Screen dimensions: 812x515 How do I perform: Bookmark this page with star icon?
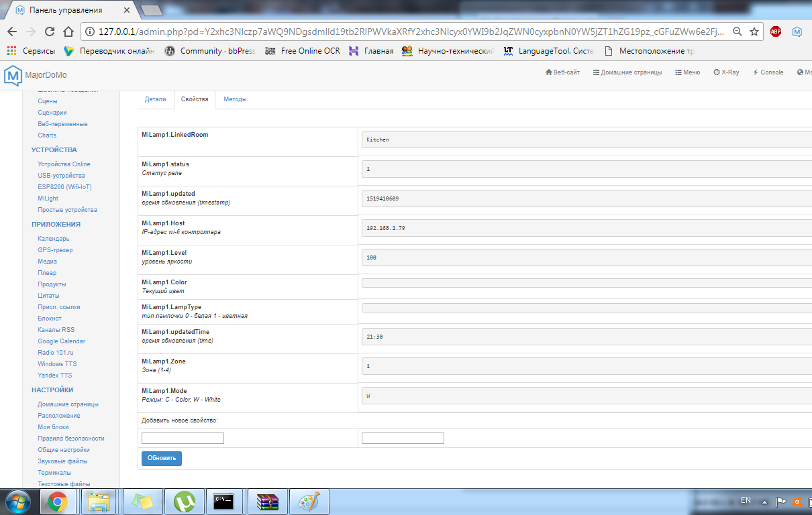pos(754,32)
